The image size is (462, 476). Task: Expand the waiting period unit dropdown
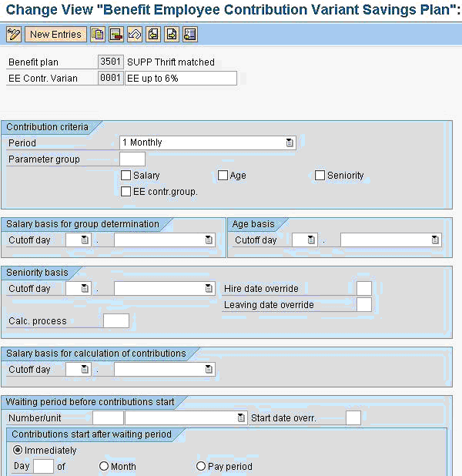(241, 418)
